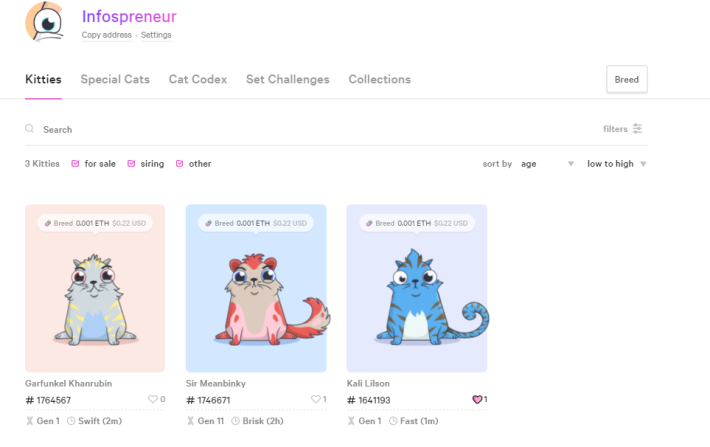Image resolution: width=710 pixels, height=447 pixels.
Task: Uncheck the for sale checkbox
Action: tap(75, 163)
